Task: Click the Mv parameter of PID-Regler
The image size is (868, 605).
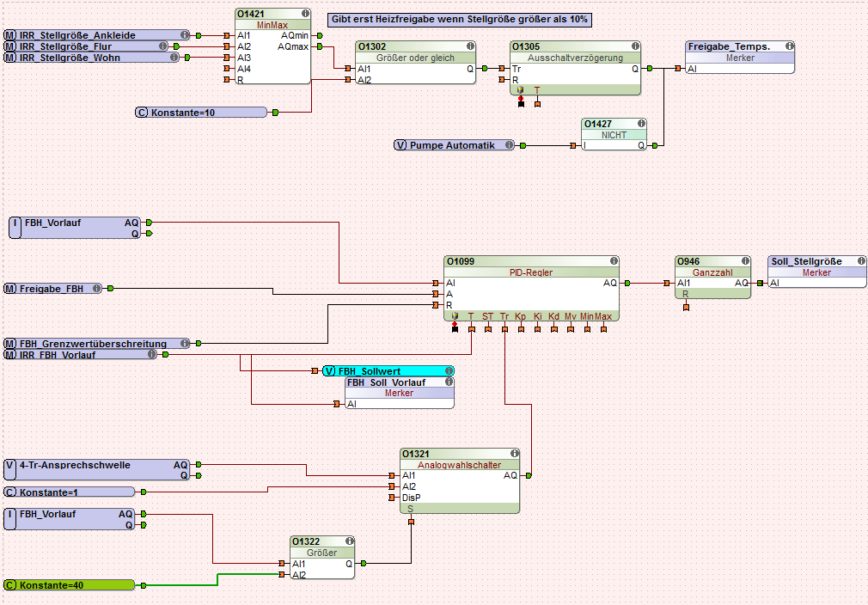Action: point(570,316)
